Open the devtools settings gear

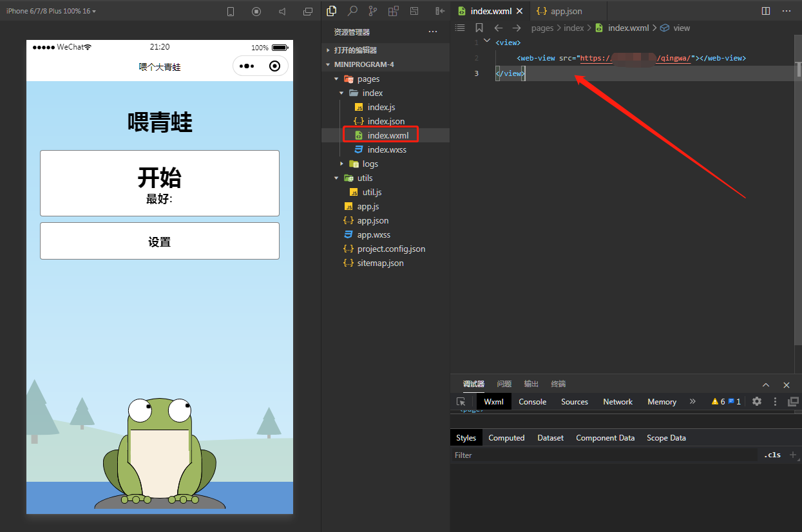757,401
